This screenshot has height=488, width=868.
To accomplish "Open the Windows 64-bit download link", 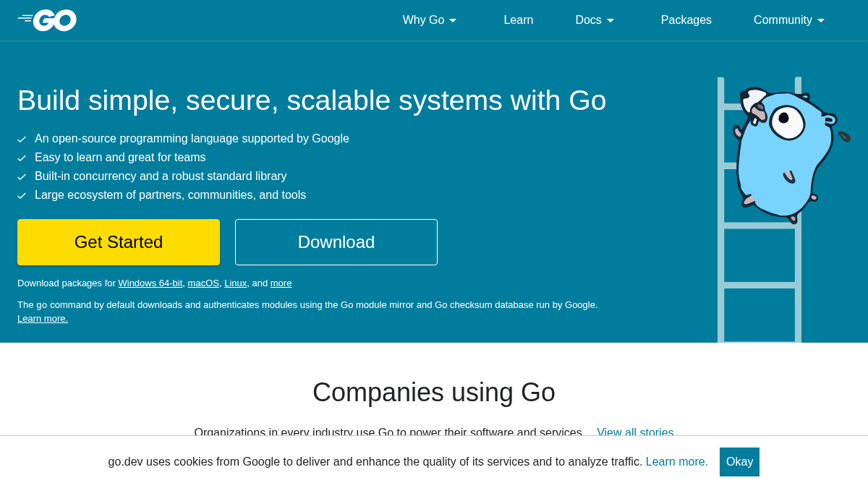I will [150, 283].
